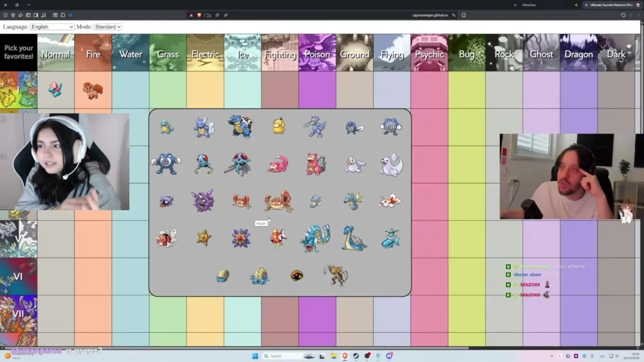This screenshot has width=644, height=362.
Task: Reload the page with browser refresh button
Action: (x=623, y=15)
